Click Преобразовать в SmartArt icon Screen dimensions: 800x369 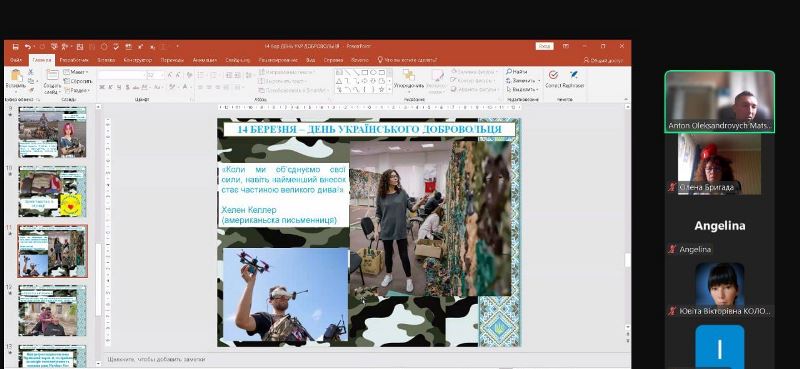262,89
